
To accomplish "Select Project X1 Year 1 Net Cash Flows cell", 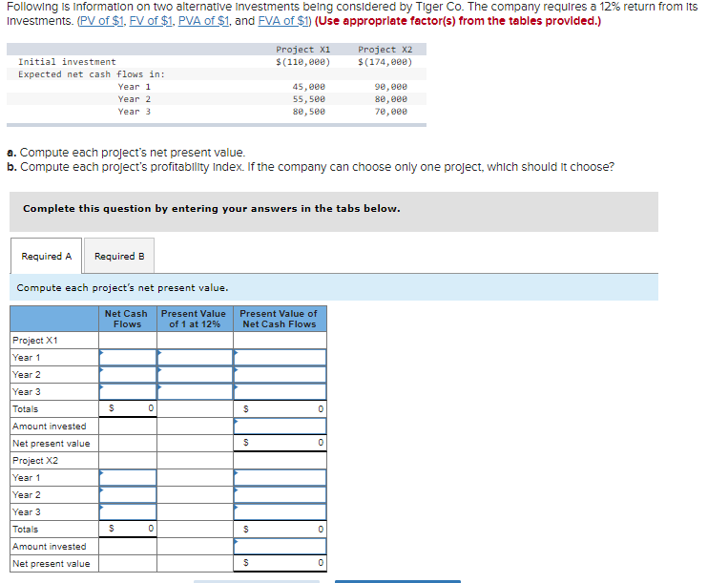I will (128, 358).
